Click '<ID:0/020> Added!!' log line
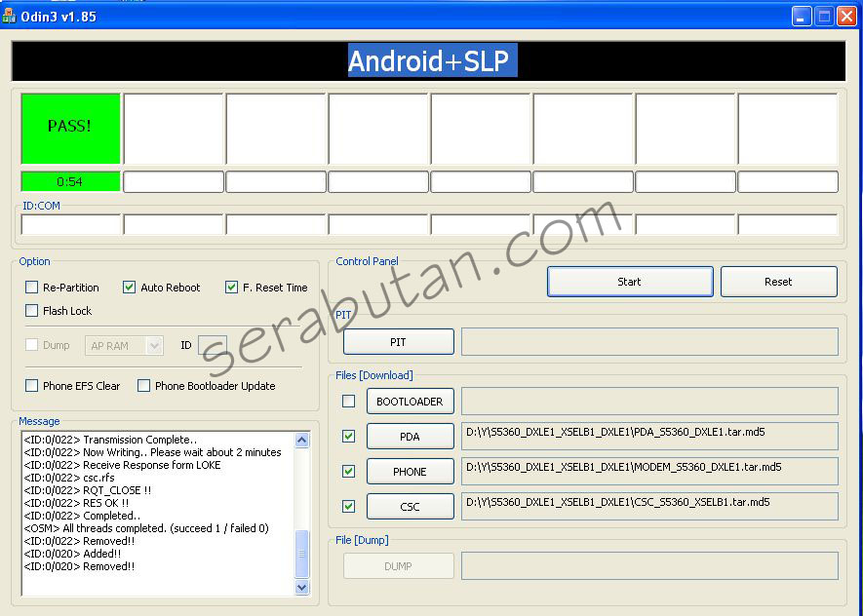The image size is (863, 616). tap(72, 554)
